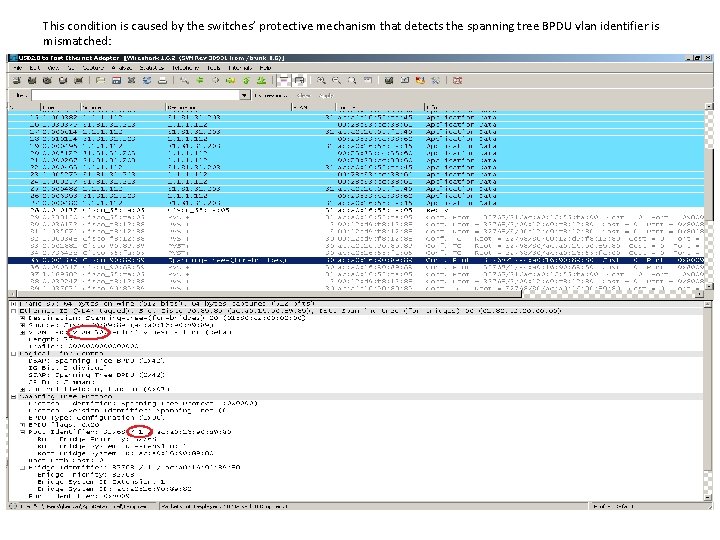Open the Telephony menu

pyautogui.click(x=186, y=68)
